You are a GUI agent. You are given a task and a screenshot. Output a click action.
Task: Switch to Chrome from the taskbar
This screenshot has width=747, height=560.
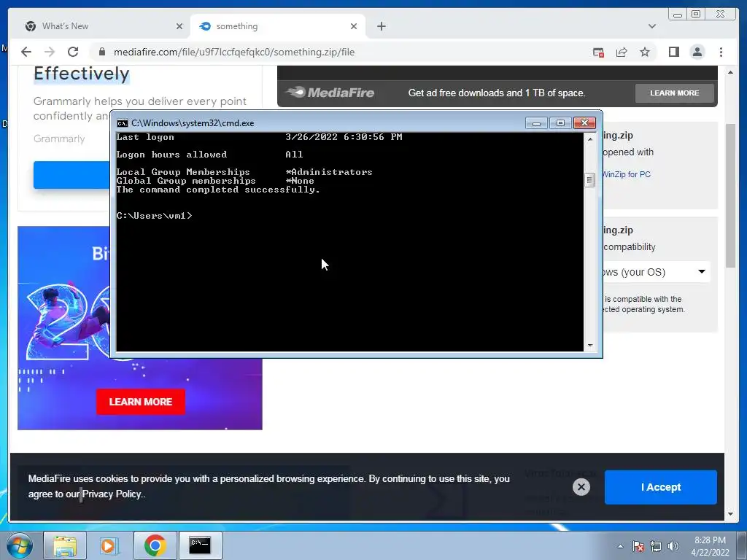click(x=155, y=545)
